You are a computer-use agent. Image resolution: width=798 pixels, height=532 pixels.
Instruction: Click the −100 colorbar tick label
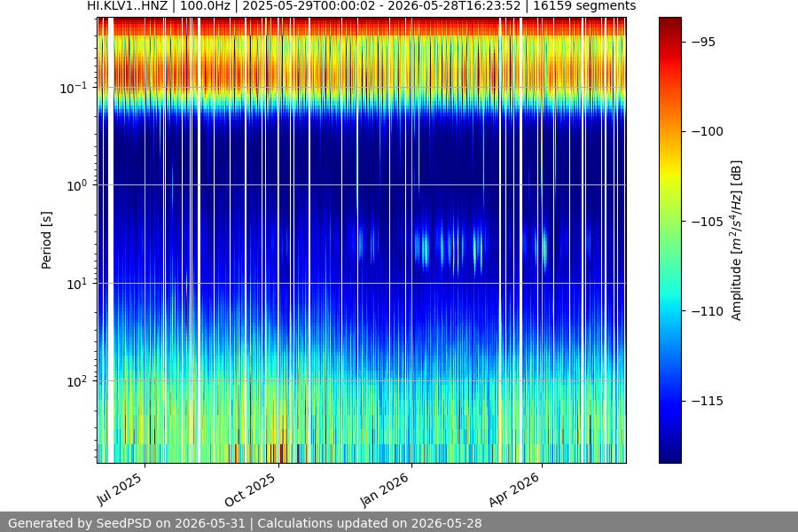tap(708, 132)
